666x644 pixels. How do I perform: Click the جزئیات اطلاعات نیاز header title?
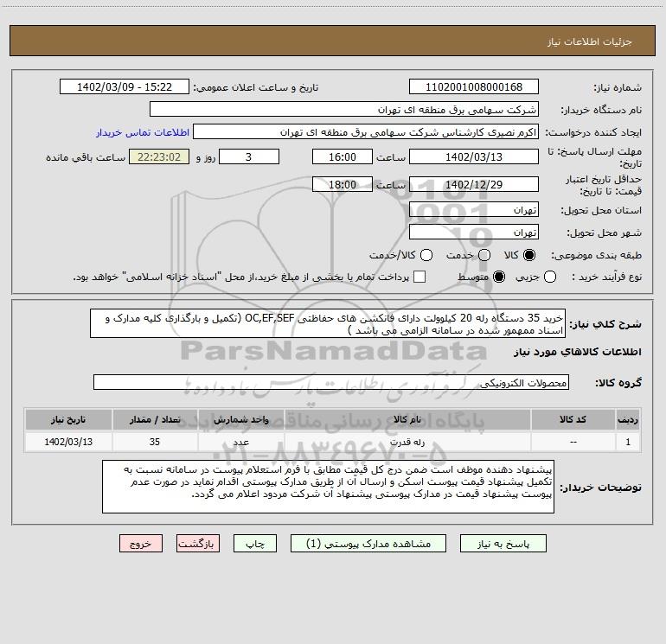tap(590, 41)
